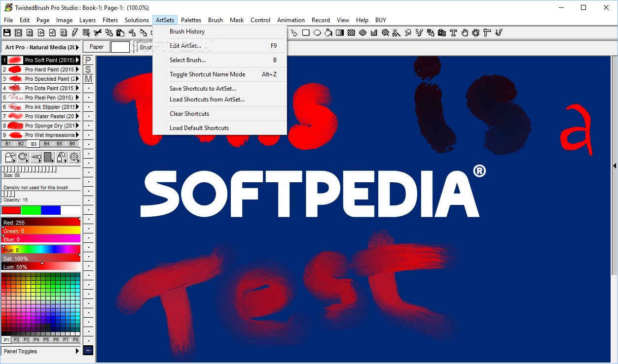The image size is (618, 364).
Task: Open the brush size dots panel icon
Action: click(36, 157)
